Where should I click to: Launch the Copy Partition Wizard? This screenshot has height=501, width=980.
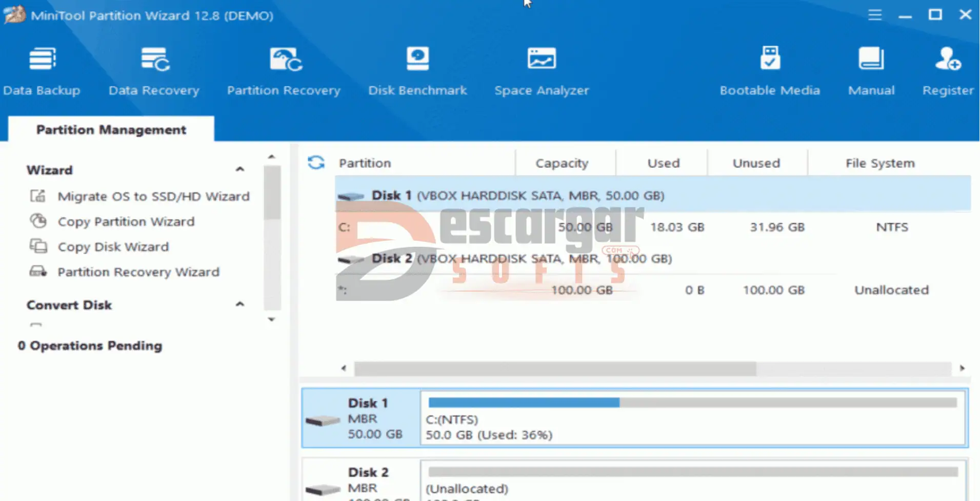126,221
